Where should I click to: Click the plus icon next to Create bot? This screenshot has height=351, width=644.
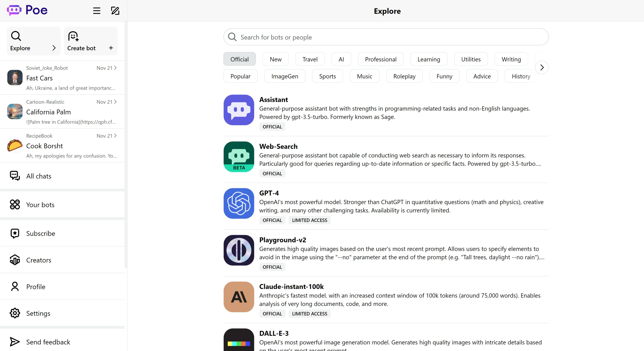[x=111, y=48]
